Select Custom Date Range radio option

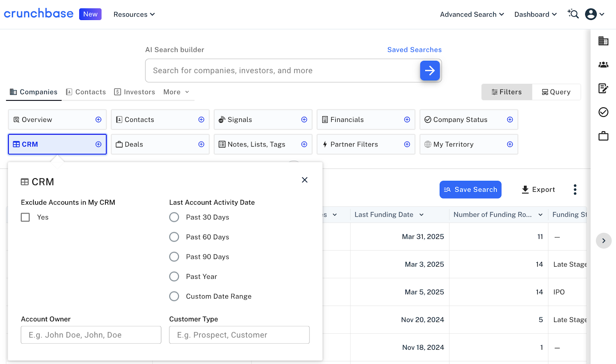tap(174, 296)
